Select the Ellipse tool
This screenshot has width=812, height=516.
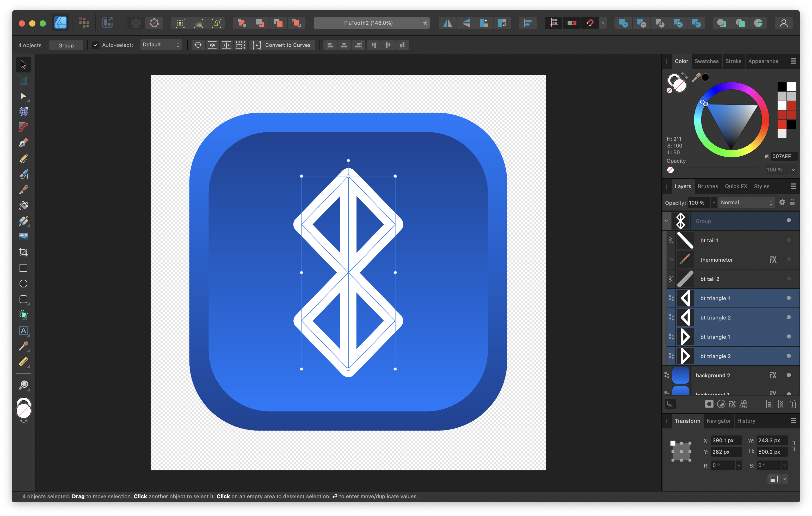[23, 284]
